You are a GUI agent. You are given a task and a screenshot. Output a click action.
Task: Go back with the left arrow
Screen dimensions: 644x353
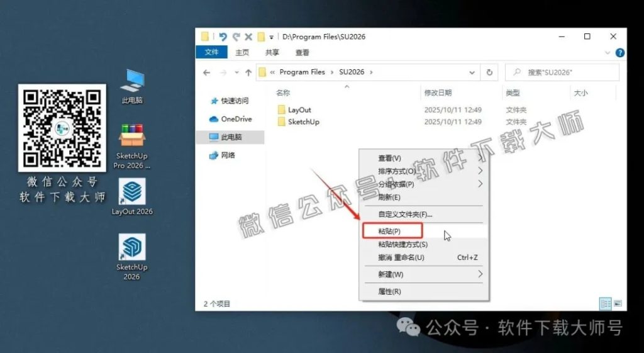point(206,73)
